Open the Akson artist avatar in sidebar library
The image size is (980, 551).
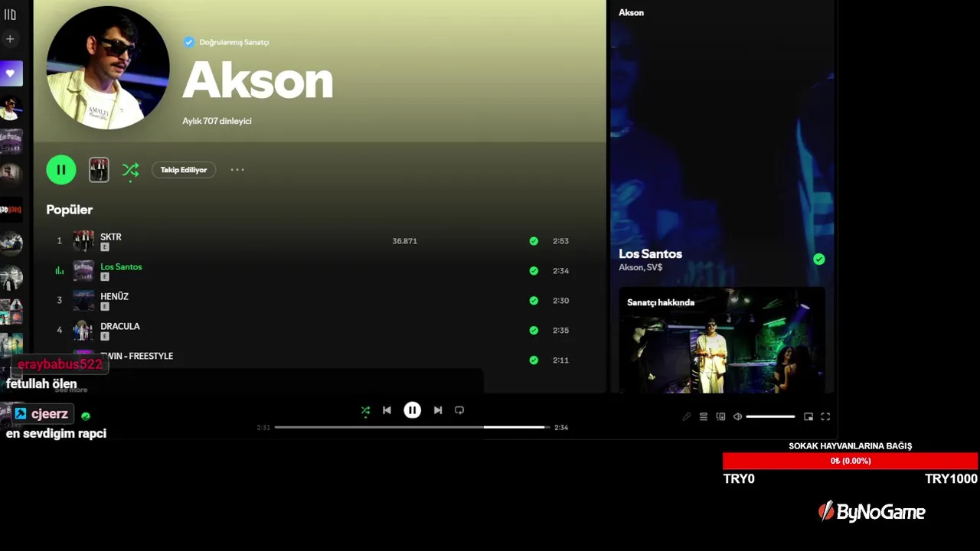(11, 108)
